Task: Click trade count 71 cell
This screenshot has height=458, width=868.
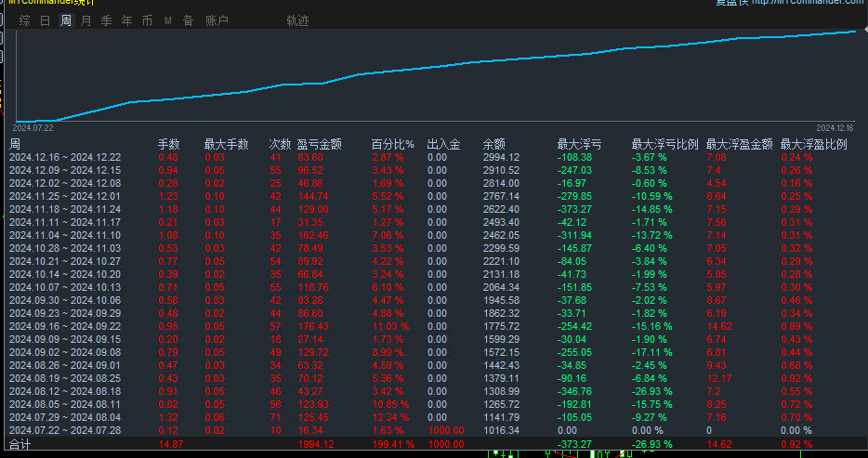Action: click(275, 417)
